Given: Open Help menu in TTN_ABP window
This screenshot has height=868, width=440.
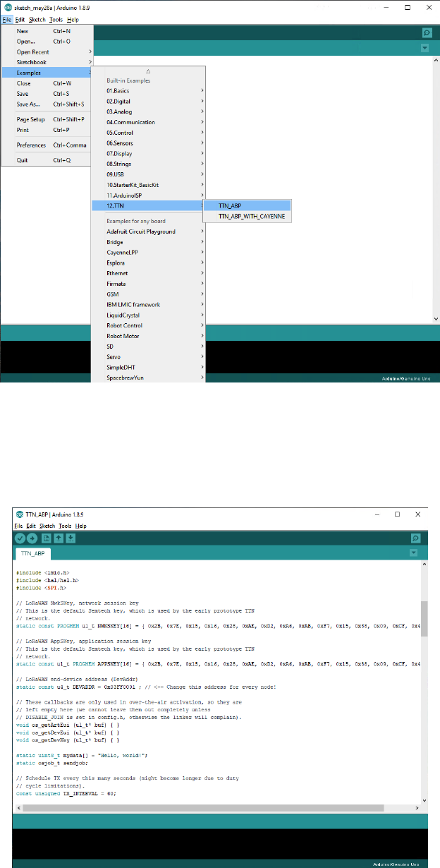Looking at the screenshot, I should tap(81, 526).
